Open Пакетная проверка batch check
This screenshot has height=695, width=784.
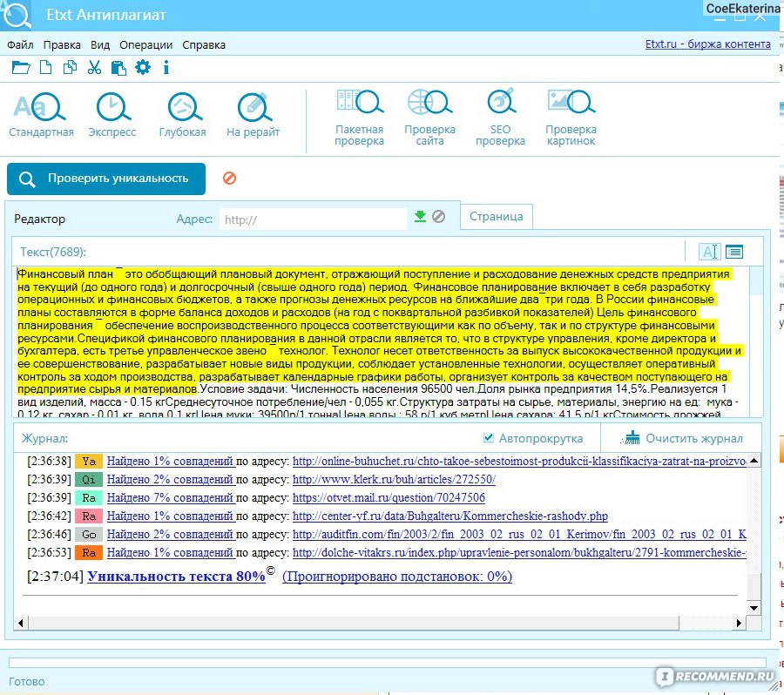coord(359,117)
